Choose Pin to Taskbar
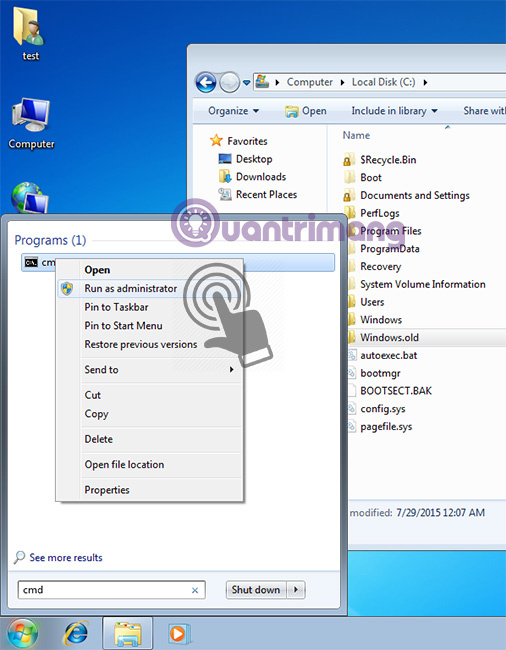Image resolution: width=506 pixels, height=650 pixels. (149, 307)
